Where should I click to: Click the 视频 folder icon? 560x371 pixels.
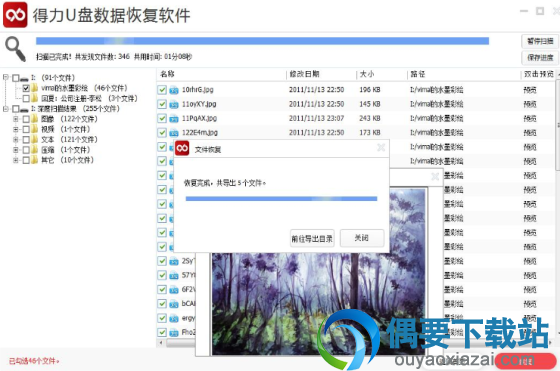[35, 129]
